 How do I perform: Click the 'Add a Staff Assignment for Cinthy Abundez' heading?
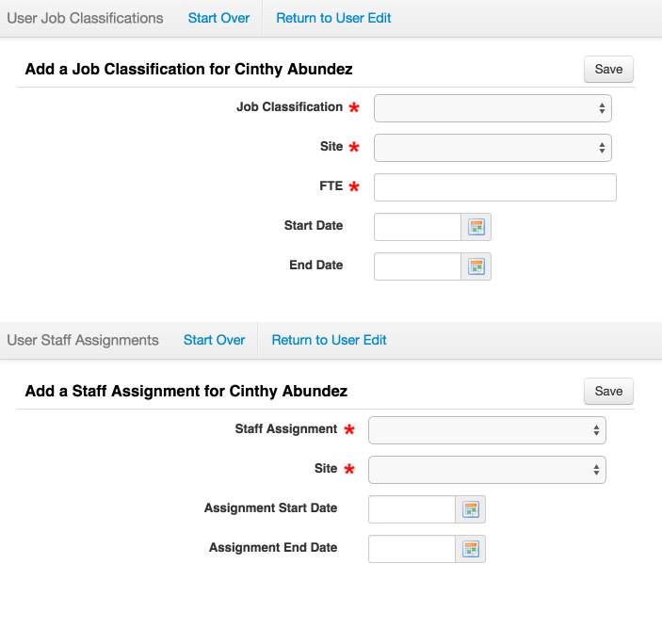(x=186, y=392)
